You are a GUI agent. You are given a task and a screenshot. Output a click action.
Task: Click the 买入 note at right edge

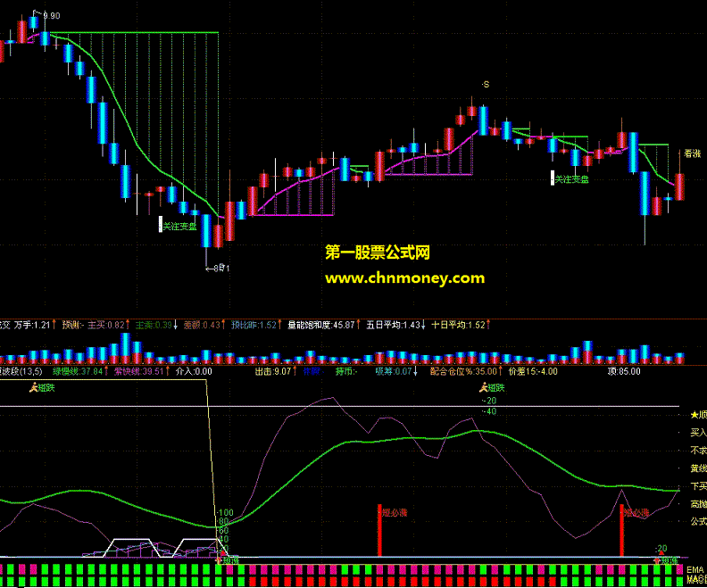tap(698, 433)
